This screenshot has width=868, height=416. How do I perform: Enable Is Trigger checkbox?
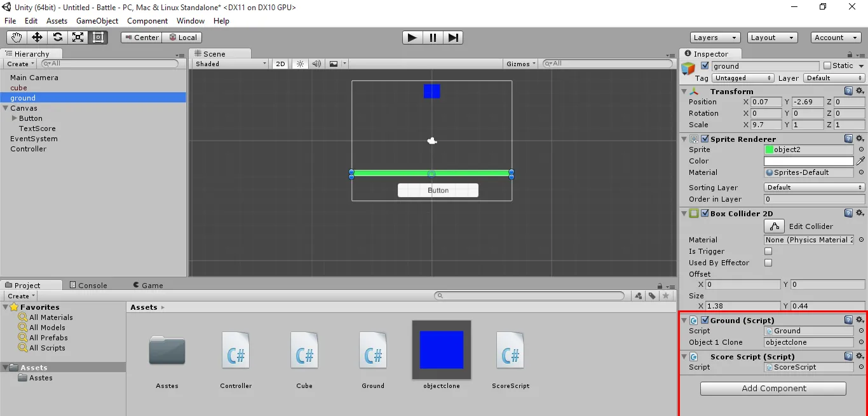point(768,251)
